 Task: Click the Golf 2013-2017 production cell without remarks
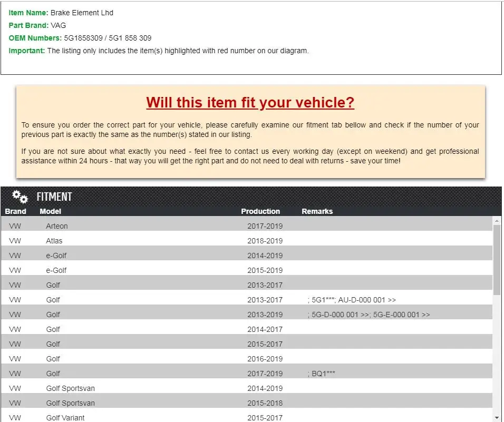(x=265, y=285)
